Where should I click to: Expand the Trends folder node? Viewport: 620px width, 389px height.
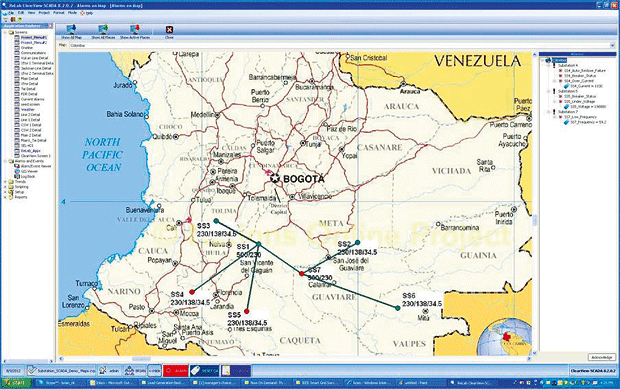pos(5,181)
